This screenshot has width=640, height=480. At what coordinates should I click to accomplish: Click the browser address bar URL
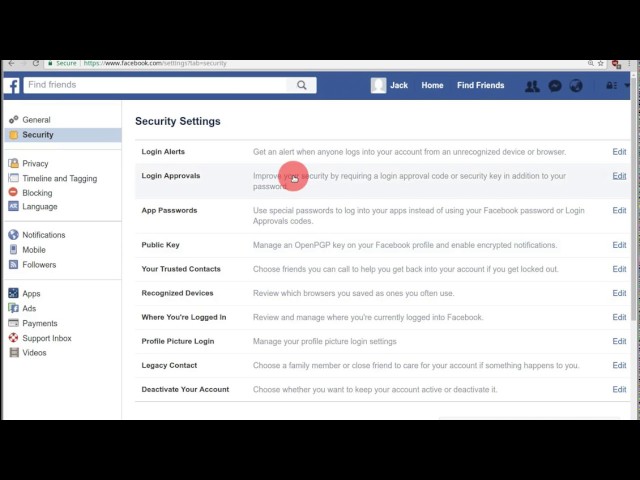155,63
